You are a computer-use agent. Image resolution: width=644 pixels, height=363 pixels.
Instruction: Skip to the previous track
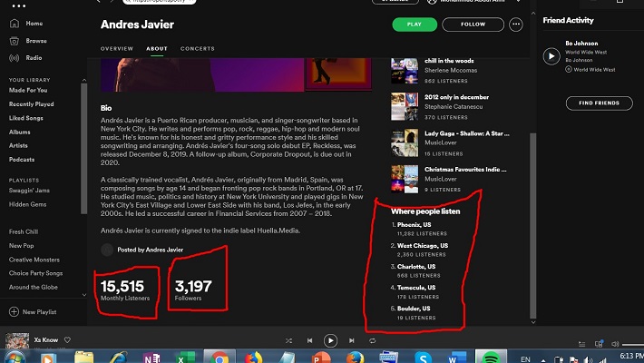(309, 340)
